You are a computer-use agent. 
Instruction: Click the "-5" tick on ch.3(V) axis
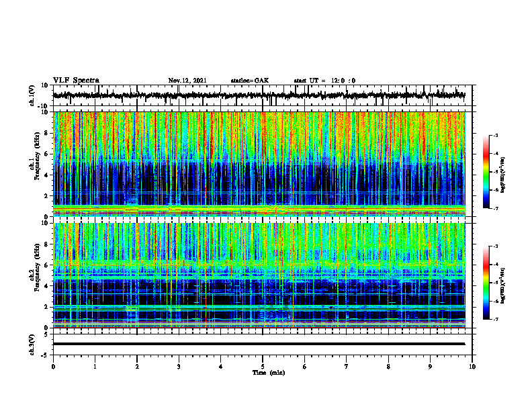click(46, 355)
